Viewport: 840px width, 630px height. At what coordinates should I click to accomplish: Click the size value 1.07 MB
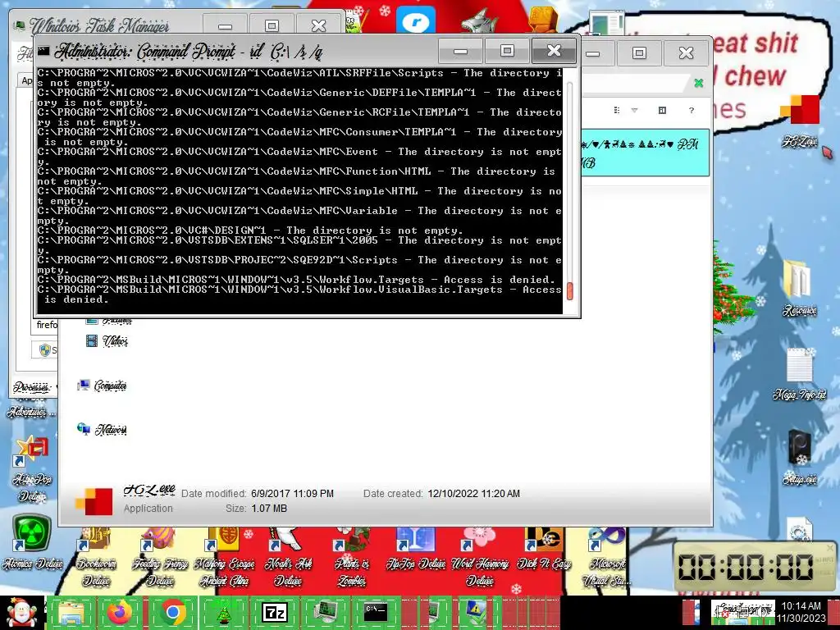(269, 509)
